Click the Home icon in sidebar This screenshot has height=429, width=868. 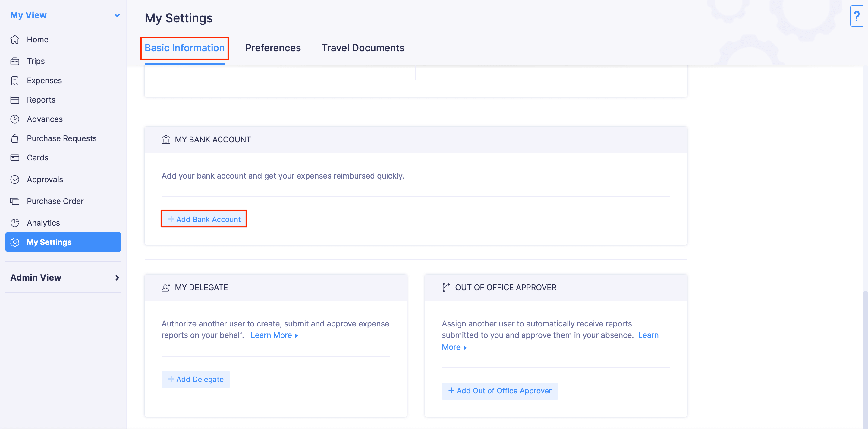[x=15, y=40]
